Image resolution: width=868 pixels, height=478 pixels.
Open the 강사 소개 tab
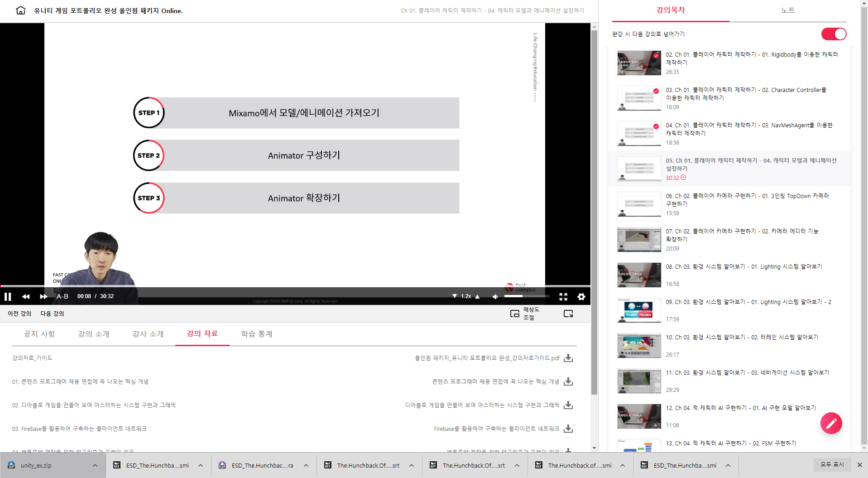(148, 334)
